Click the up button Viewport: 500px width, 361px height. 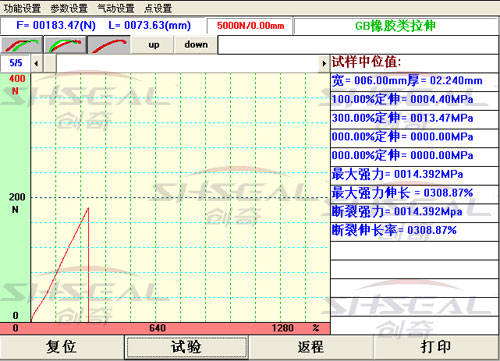153,45
